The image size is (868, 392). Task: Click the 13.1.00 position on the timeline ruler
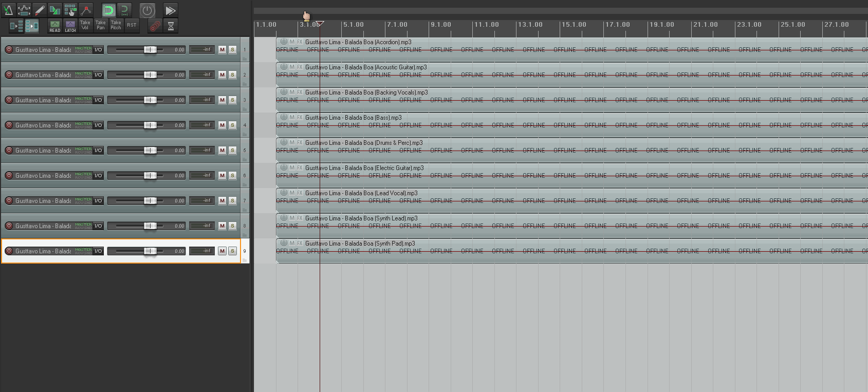coord(530,25)
